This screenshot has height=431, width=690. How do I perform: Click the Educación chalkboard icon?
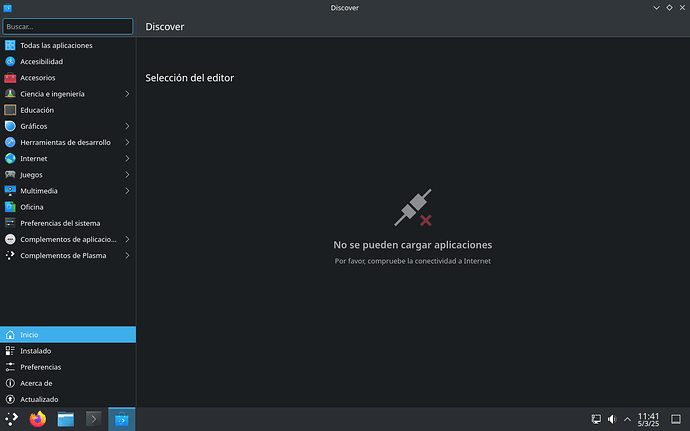coord(10,110)
